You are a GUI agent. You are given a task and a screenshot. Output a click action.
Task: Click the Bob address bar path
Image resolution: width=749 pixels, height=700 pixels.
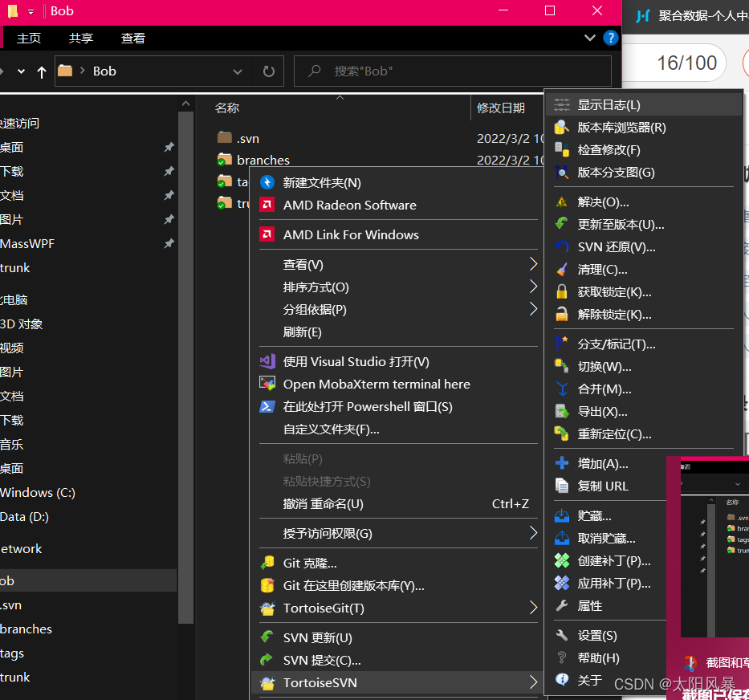(x=104, y=71)
